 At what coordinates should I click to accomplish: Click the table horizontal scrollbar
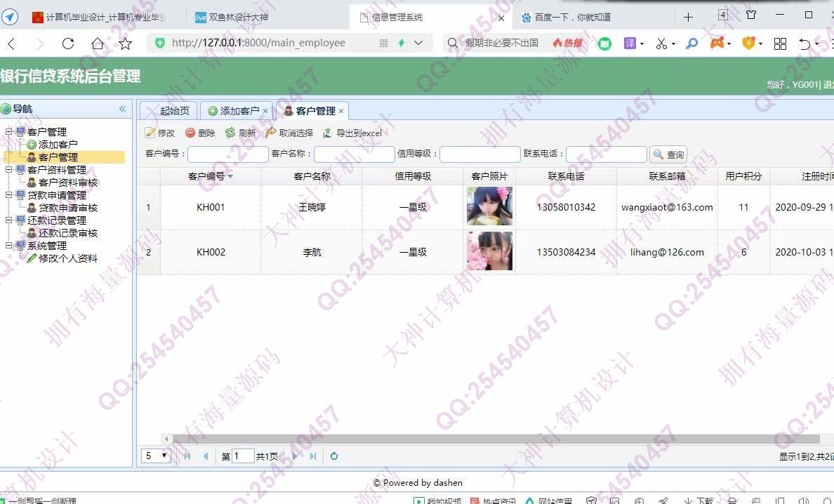point(495,439)
